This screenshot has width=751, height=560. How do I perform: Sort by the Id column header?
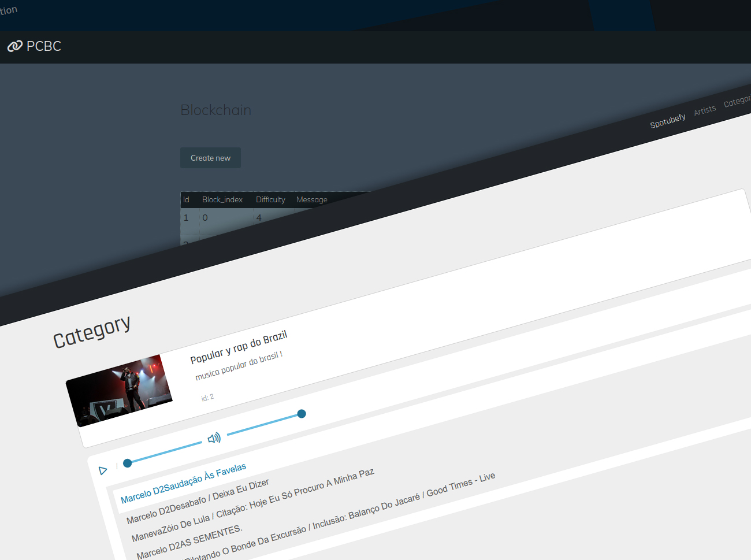pyautogui.click(x=186, y=199)
